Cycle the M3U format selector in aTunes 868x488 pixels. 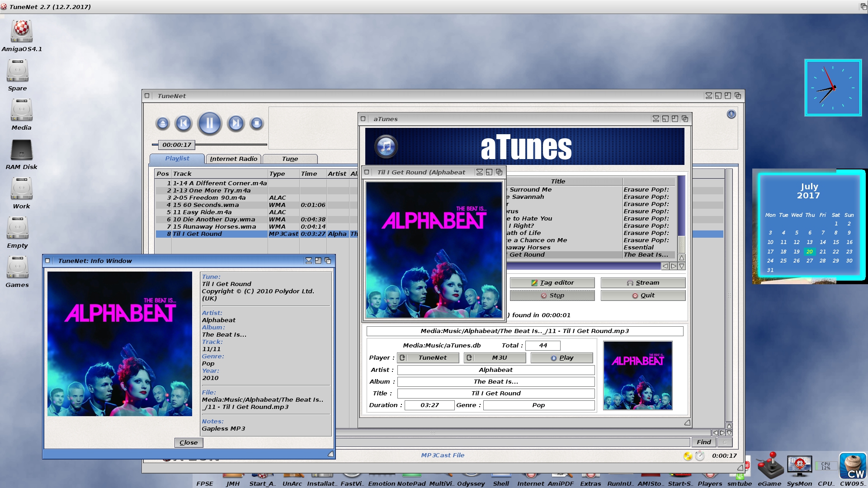(495, 358)
